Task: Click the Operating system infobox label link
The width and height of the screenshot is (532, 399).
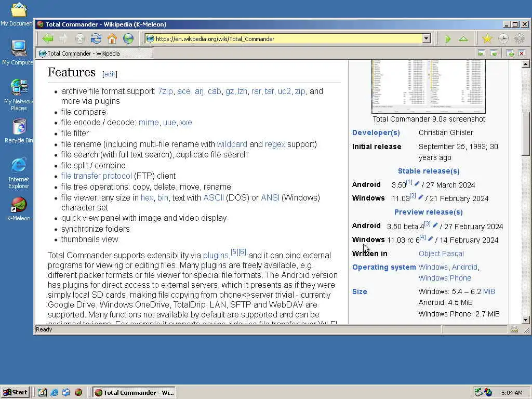Action: (384, 267)
